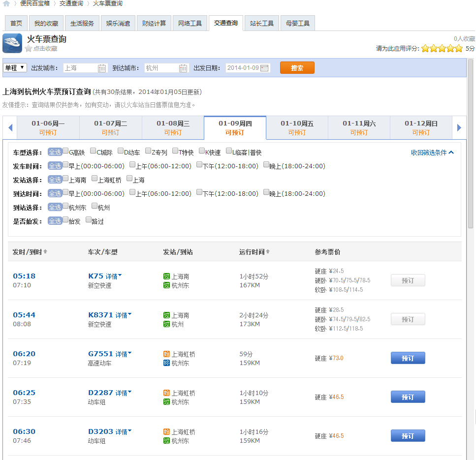The width and height of the screenshot is (476, 460).
Task: Switch to the 01-10周五 date tab
Action: pos(297,127)
